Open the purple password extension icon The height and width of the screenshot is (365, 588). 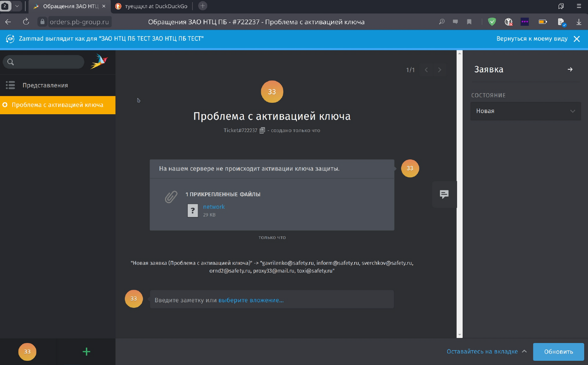pos(525,22)
